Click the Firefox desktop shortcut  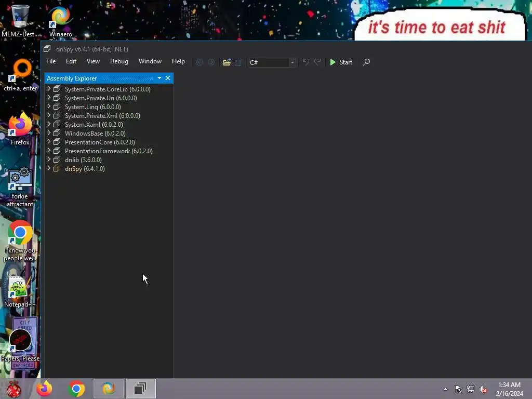[20, 129]
